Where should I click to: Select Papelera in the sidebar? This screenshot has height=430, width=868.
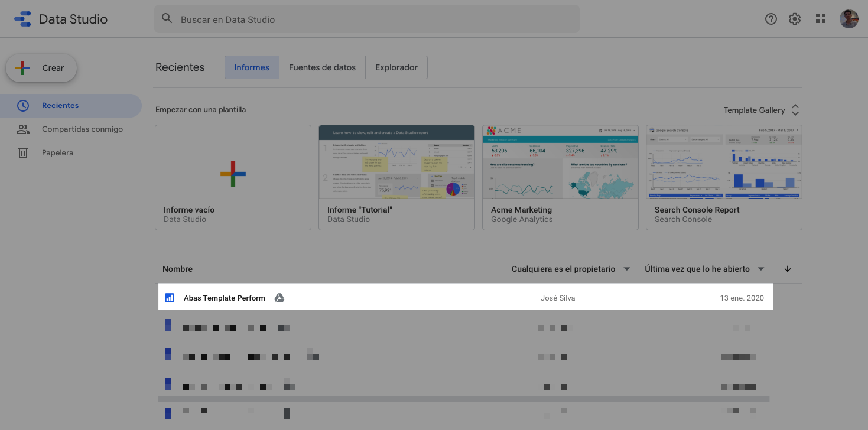pyautogui.click(x=71, y=153)
